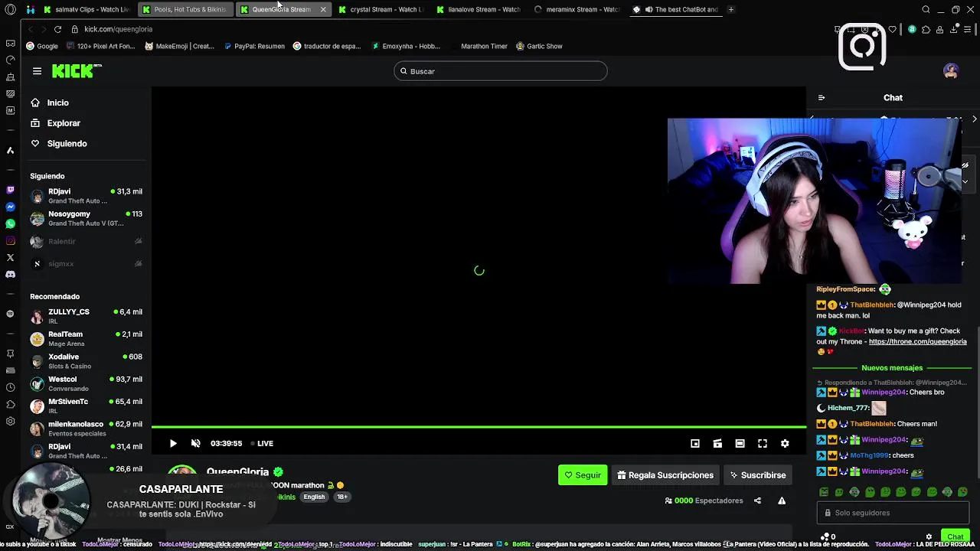
Task: Open X Twitter in Opera sidebar
Action: tap(10, 258)
